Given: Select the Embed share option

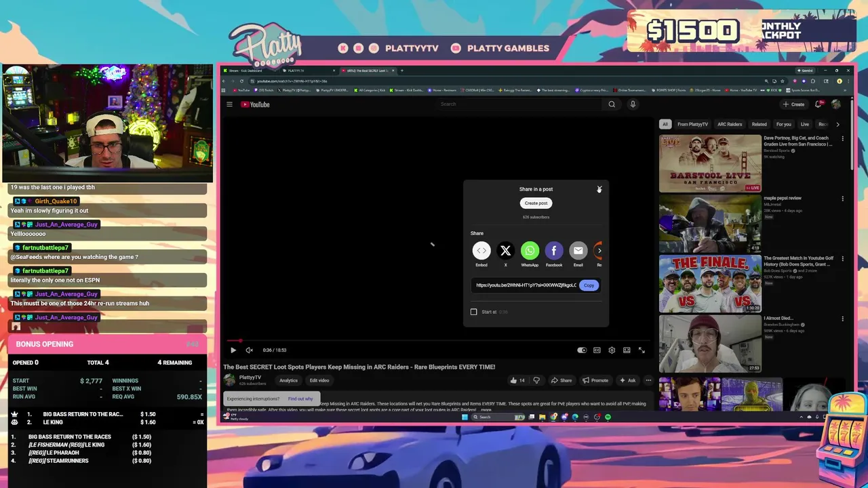Looking at the screenshot, I should click(x=481, y=251).
